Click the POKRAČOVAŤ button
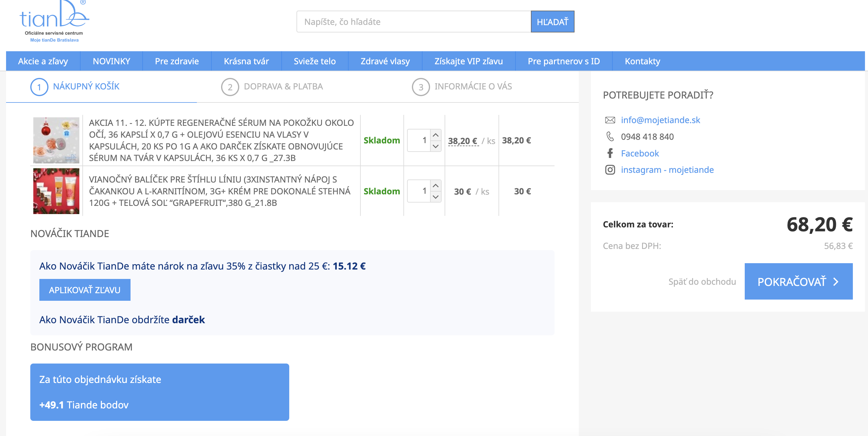This screenshot has width=868, height=436. coord(799,281)
